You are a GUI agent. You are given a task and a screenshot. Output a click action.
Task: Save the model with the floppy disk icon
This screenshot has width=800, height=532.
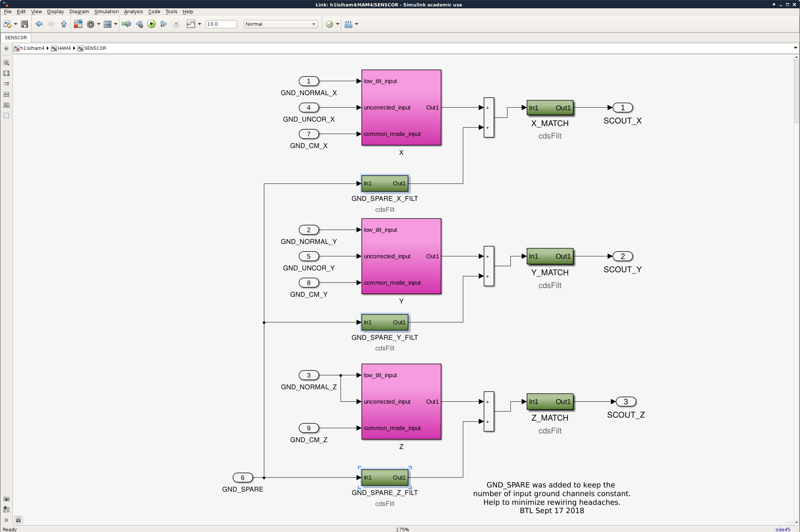[x=25, y=24]
